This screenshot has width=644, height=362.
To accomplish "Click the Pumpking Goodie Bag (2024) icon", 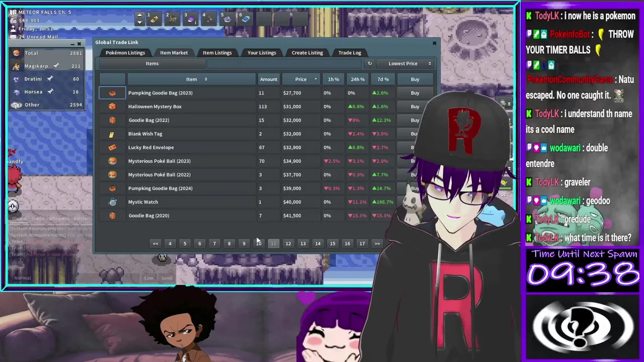I will coord(112,188).
